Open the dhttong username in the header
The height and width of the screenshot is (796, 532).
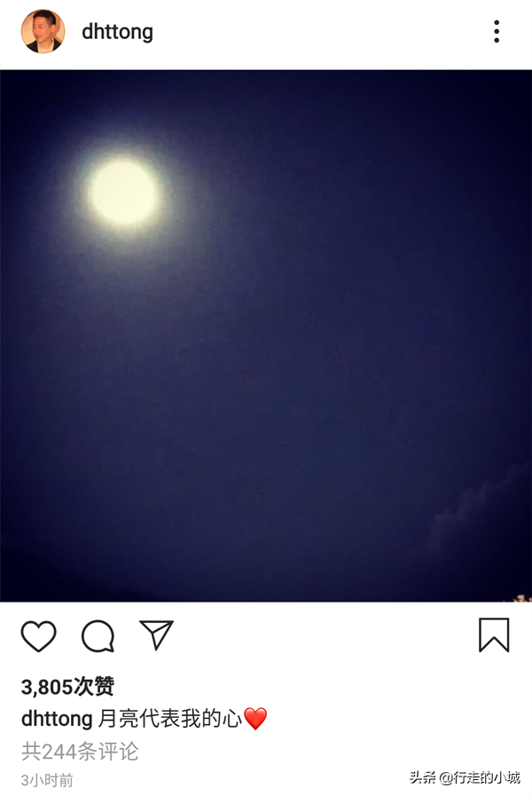[117, 32]
